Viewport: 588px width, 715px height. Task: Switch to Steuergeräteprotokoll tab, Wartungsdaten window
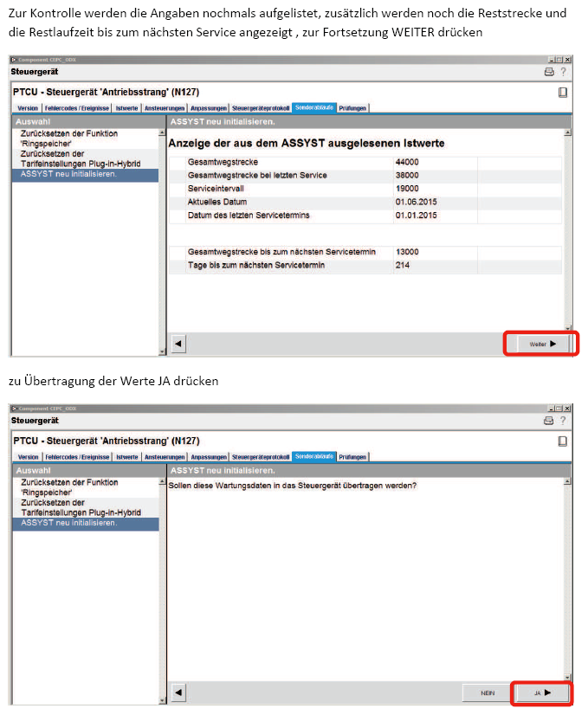pos(261,457)
